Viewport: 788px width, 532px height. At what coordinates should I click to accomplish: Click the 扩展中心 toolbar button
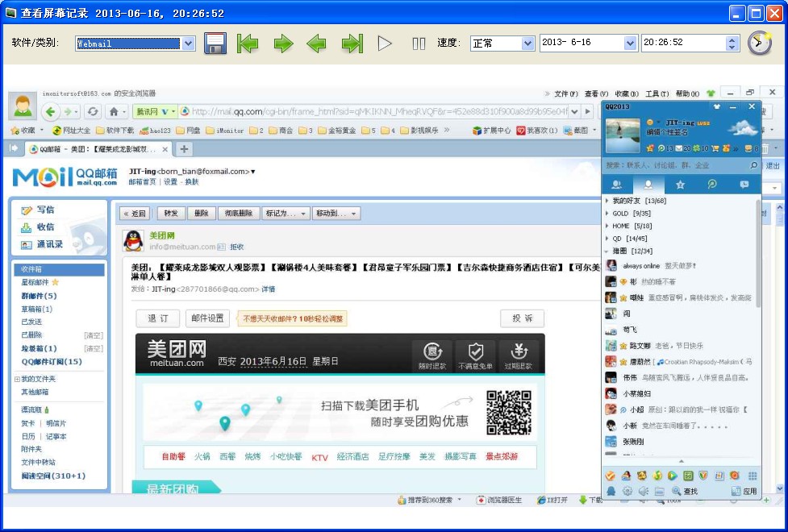491,131
